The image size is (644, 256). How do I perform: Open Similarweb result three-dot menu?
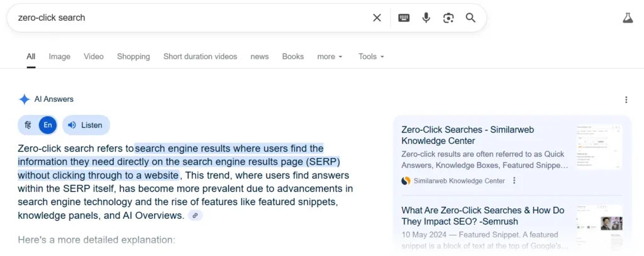tap(514, 181)
